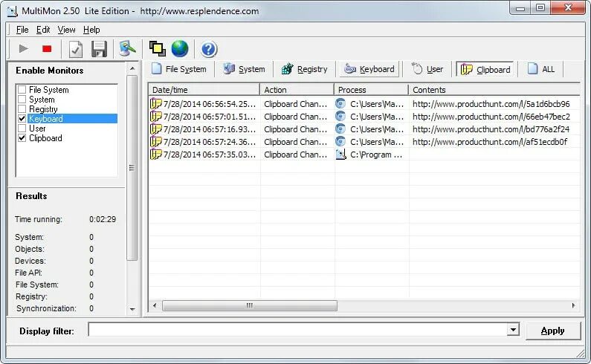Switch to the User tab
This screenshot has width=591, height=364.
click(x=427, y=69)
